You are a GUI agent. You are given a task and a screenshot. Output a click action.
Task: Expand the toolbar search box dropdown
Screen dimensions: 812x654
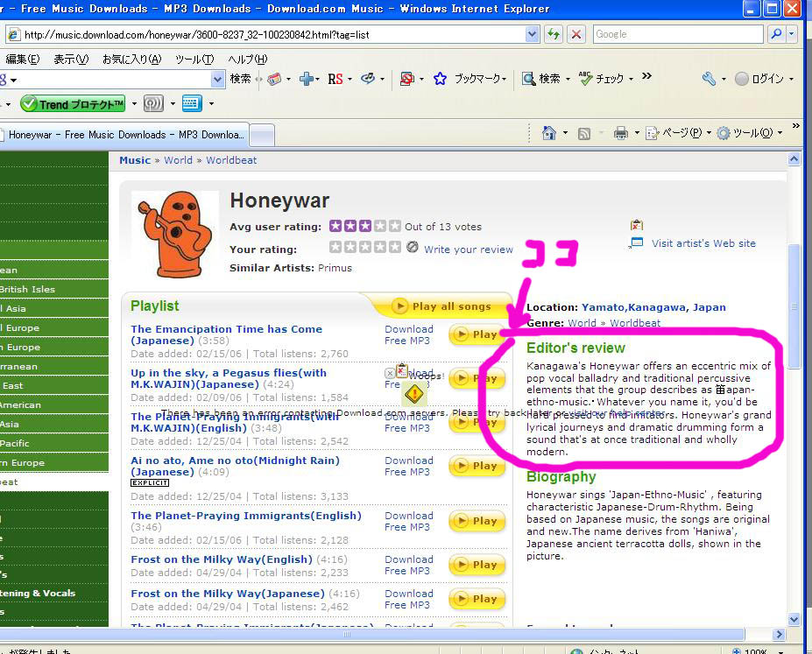218,79
